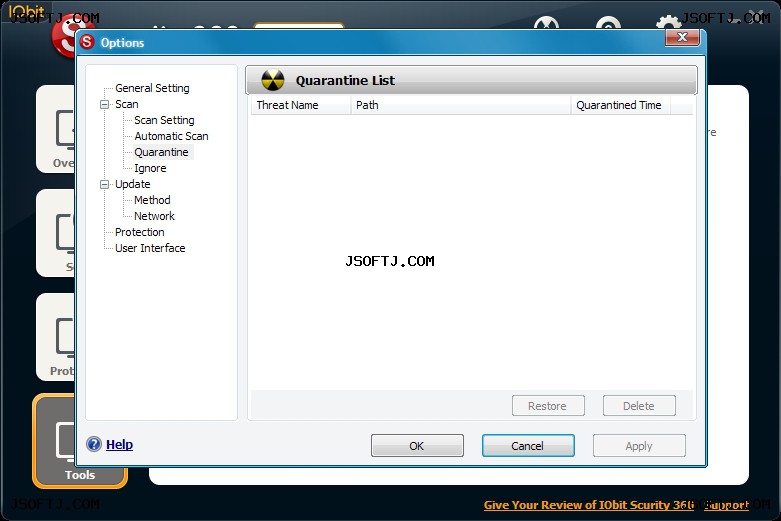
Task: Open the Scan tab in main window
Action: 55,233
